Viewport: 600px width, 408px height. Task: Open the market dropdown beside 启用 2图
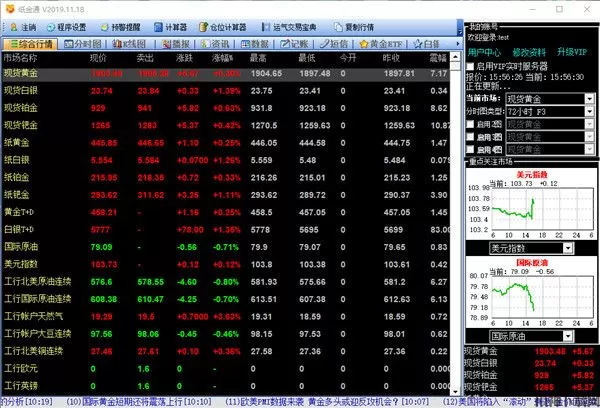(589, 124)
